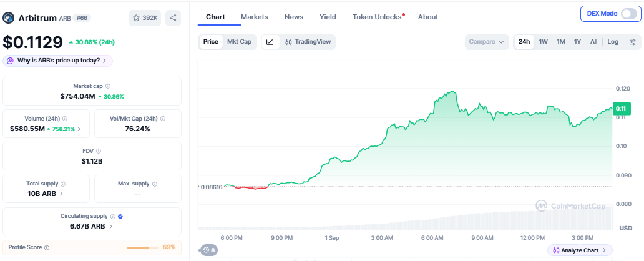Show Volume (24h) info tooltip icon
644x261 pixels.
[x=64, y=119]
